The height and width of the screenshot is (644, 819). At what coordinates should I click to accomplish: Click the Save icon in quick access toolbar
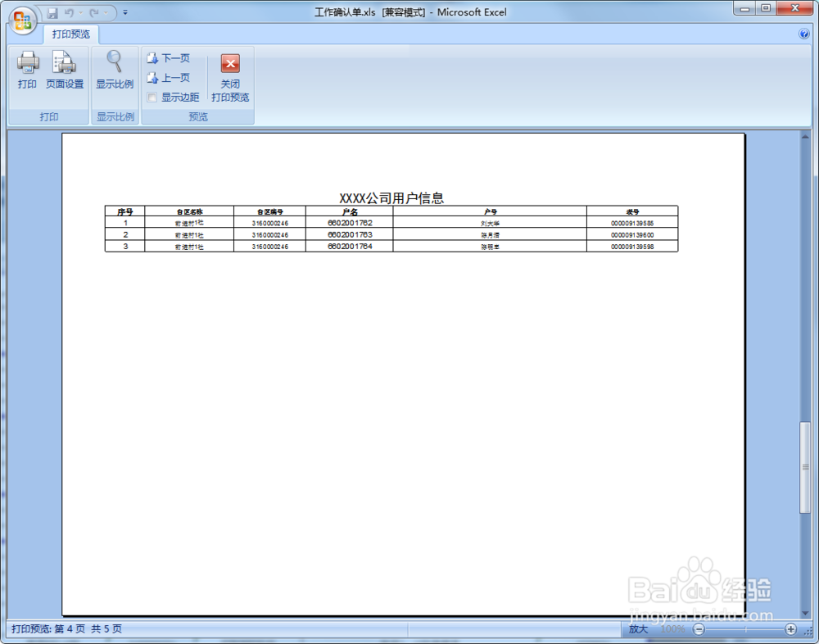point(52,13)
